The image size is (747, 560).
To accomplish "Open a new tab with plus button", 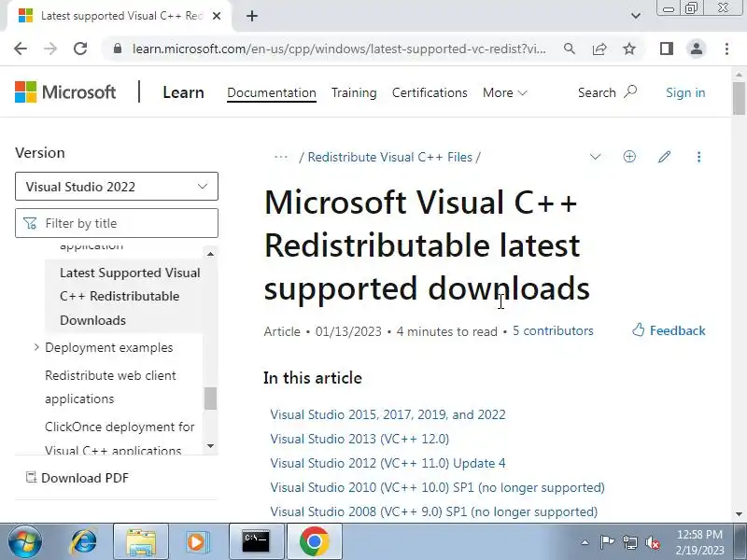I will 252,16.
